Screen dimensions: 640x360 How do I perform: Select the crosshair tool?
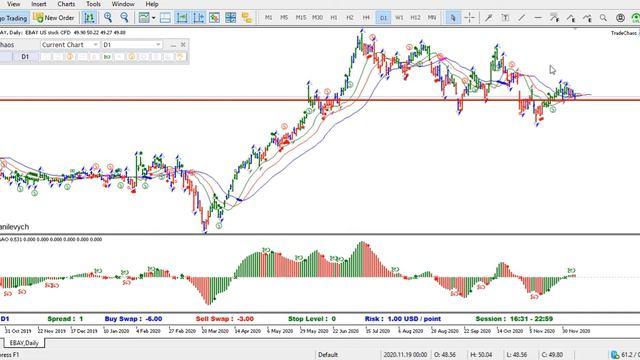point(469,18)
